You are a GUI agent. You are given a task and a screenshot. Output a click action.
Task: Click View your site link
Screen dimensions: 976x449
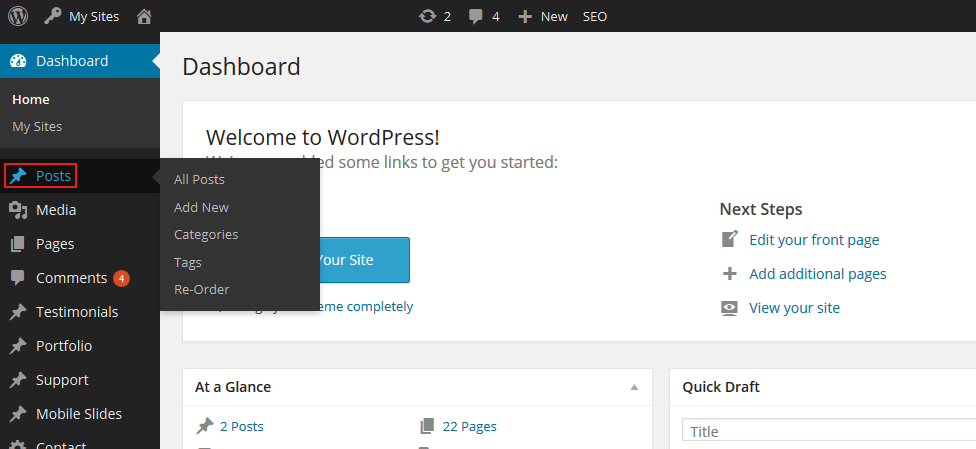(794, 308)
